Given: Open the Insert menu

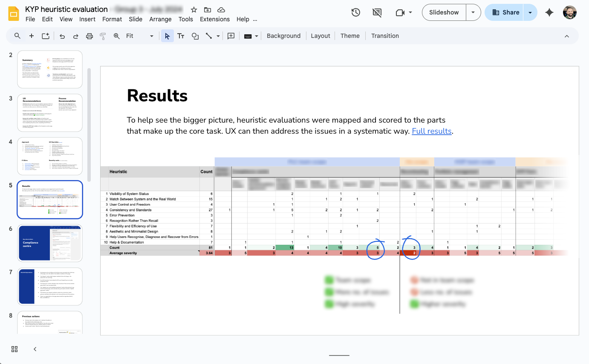Looking at the screenshot, I should pos(87,19).
